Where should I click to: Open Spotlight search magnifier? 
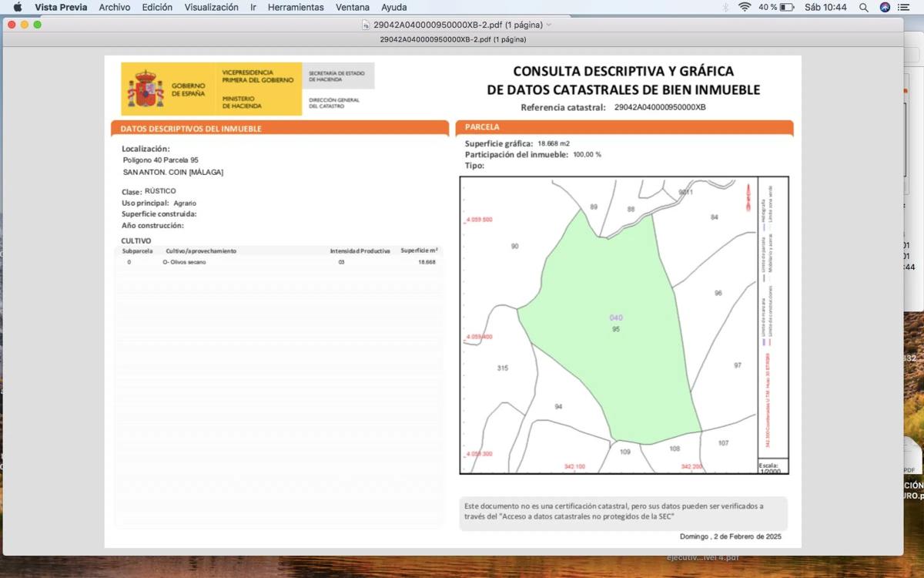[x=864, y=7]
